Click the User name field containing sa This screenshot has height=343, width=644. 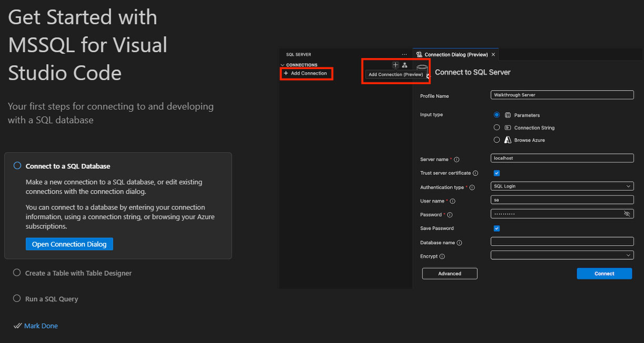click(x=562, y=200)
